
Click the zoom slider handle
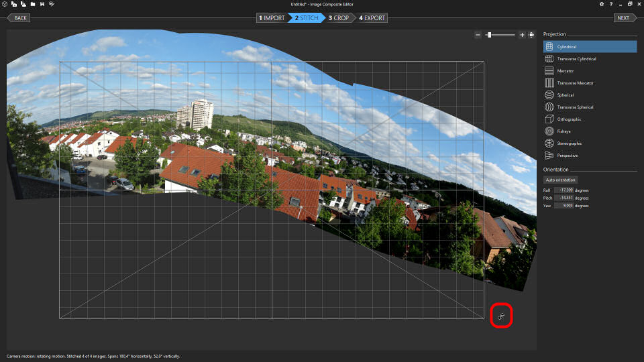tap(489, 35)
